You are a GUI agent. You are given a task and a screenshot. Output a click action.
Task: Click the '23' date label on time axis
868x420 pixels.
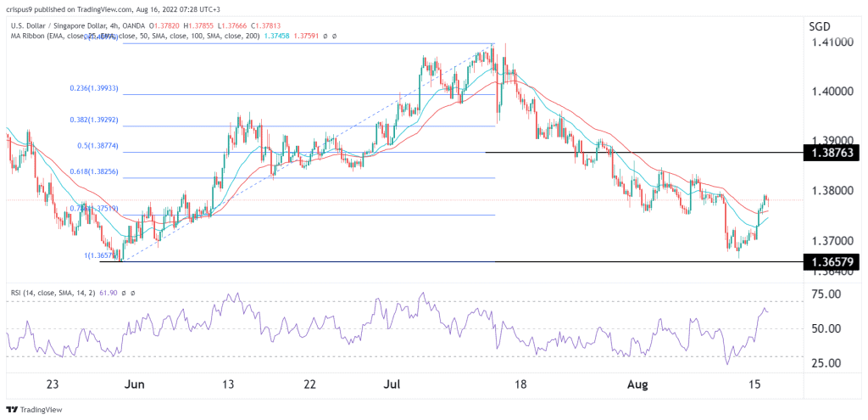(53, 384)
